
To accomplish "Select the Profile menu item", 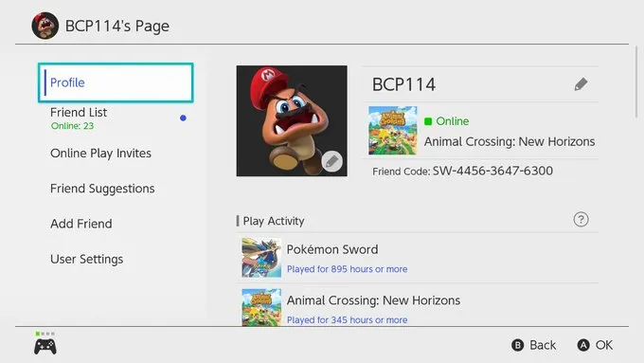I will [x=116, y=82].
